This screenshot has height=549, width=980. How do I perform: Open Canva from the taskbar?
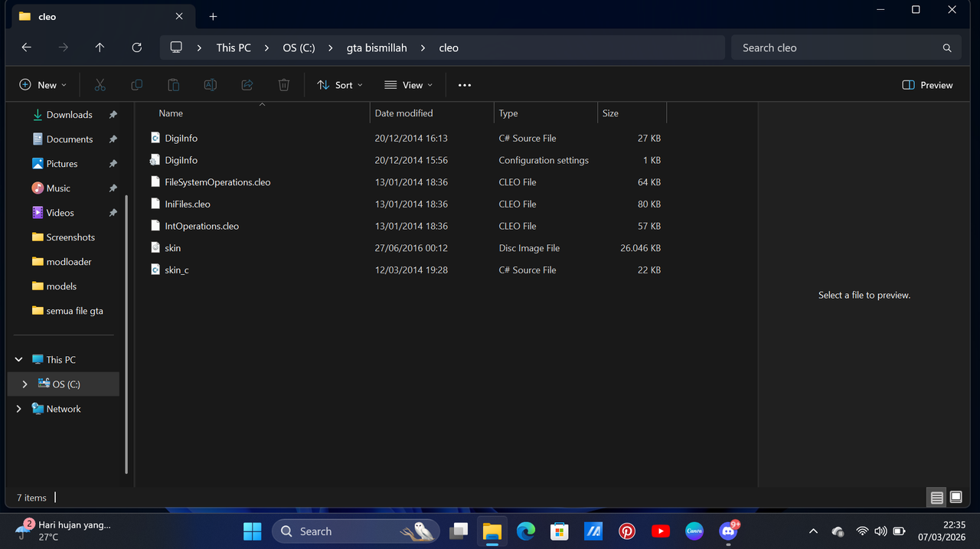click(694, 531)
